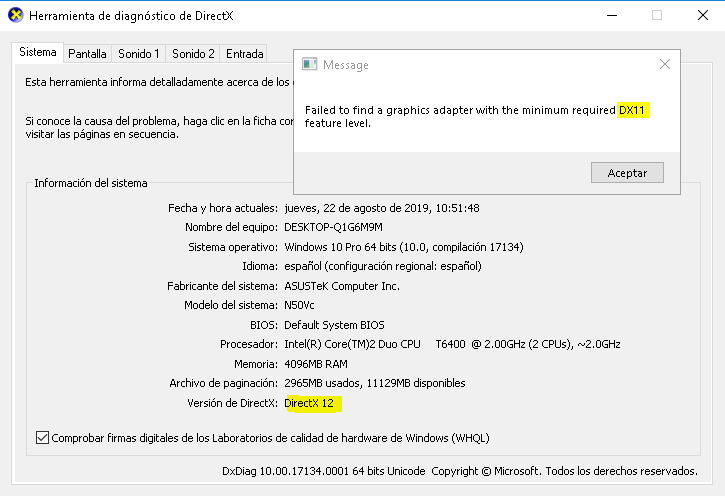Viewport: 725px width, 496px height.
Task: Open the Sonido 2 tab
Action: 193,54
